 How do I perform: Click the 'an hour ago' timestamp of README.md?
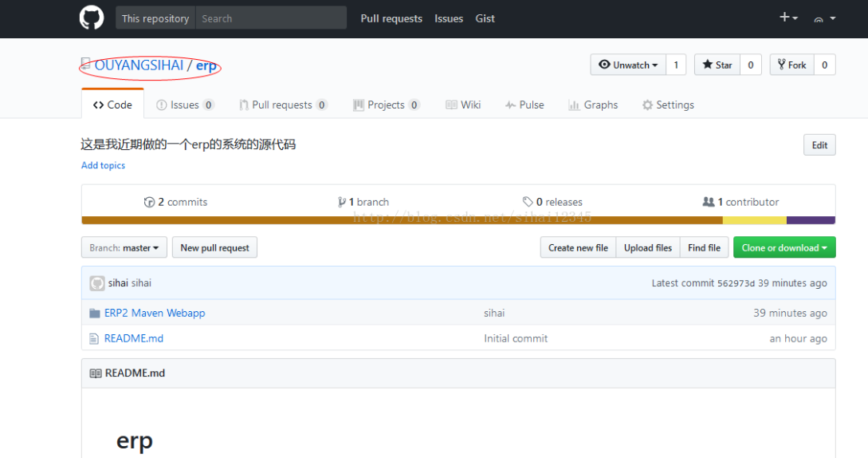[x=798, y=338]
